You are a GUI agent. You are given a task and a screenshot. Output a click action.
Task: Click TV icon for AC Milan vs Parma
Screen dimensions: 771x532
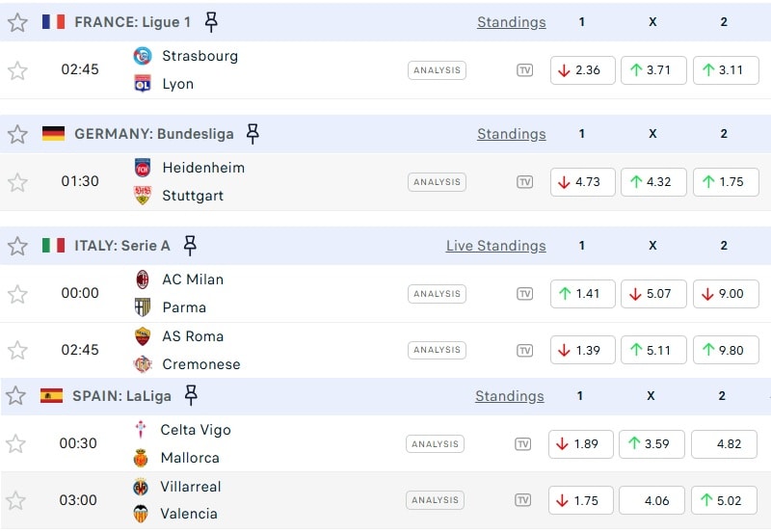[x=524, y=294]
